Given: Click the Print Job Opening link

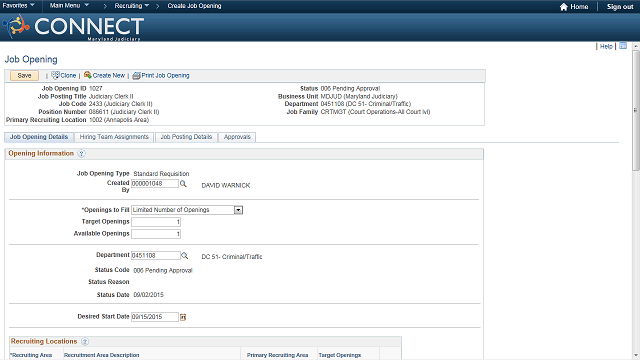Looking at the screenshot, I should [x=165, y=76].
